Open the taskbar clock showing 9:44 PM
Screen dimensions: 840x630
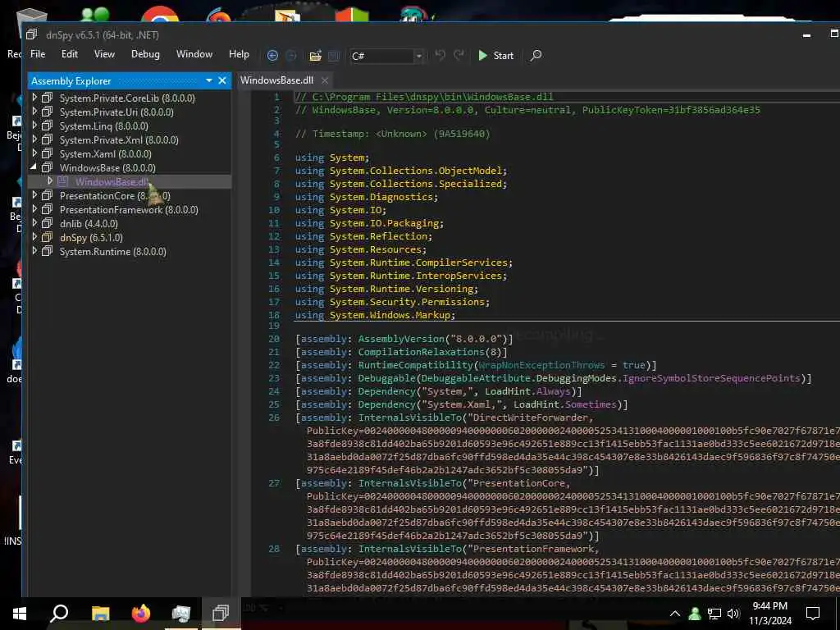pos(769,613)
